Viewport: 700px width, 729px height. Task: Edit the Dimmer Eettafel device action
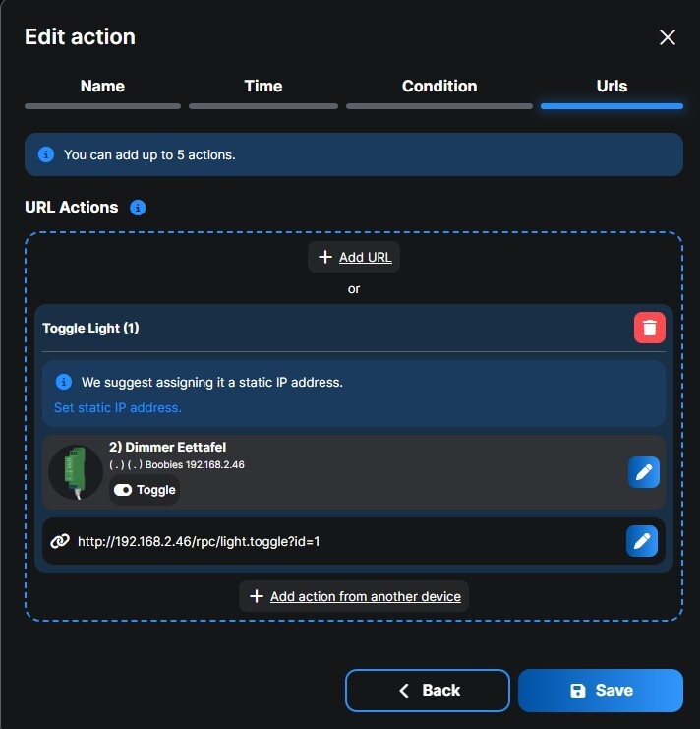click(643, 472)
